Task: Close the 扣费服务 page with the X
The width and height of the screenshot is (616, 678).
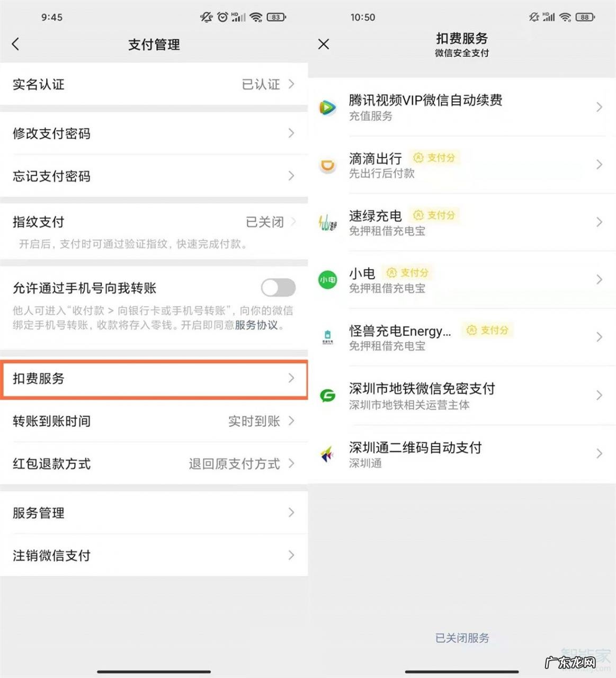Action: tap(323, 44)
